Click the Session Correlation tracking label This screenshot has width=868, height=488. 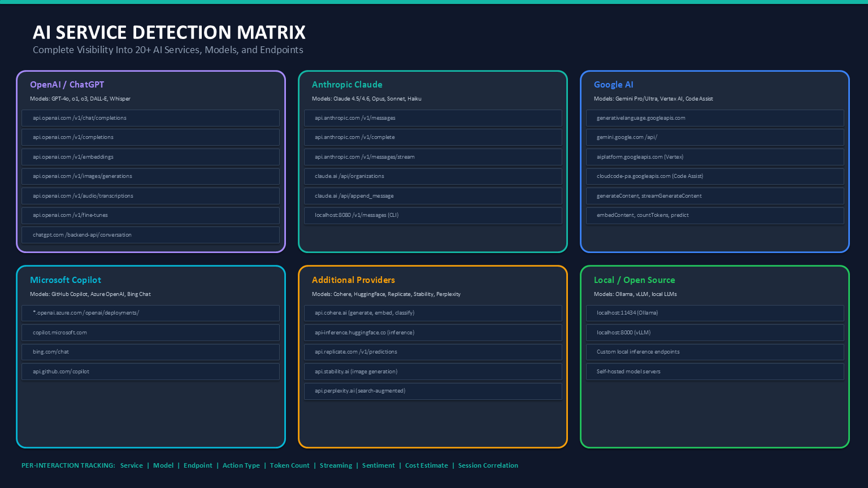click(488, 465)
